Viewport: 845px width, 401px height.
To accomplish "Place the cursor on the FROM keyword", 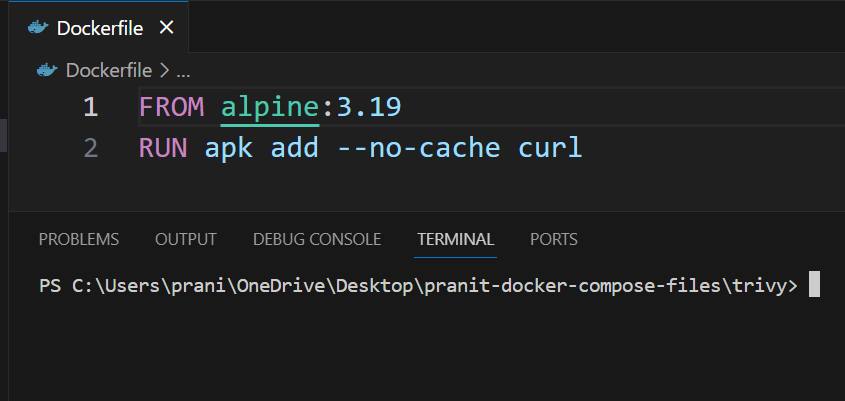I will click(171, 106).
